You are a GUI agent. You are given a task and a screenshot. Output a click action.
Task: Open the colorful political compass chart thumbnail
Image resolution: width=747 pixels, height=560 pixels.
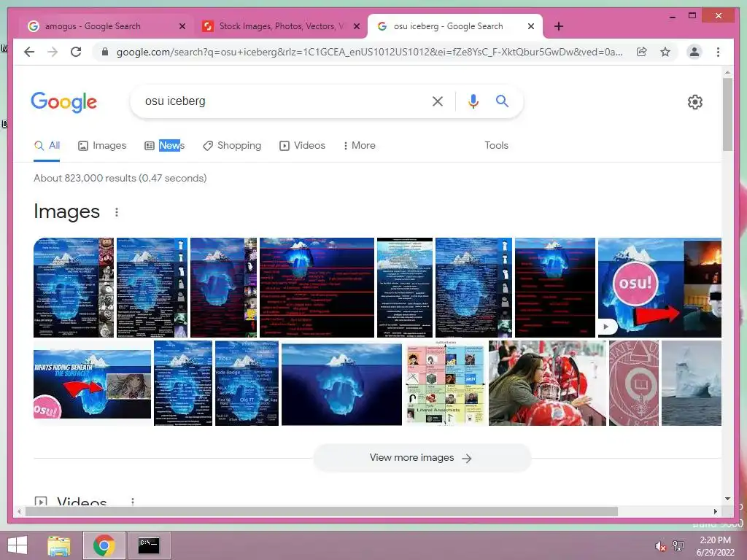point(446,383)
